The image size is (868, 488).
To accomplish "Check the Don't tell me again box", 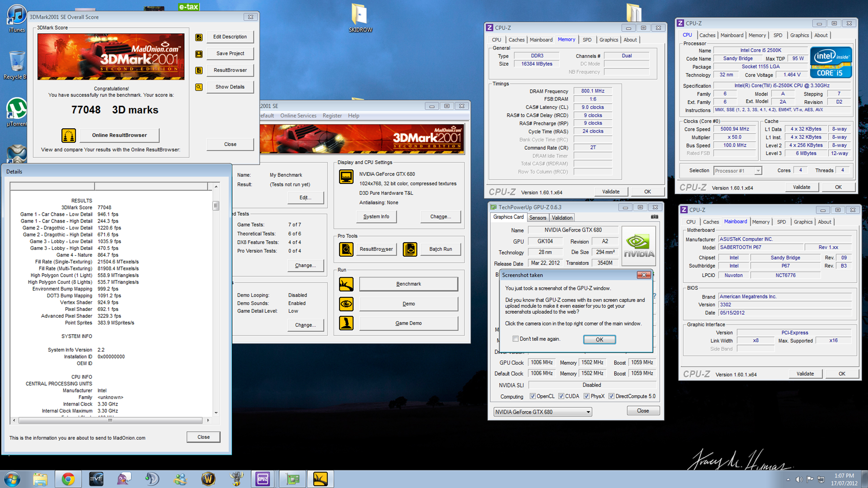I will click(x=515, y=339).
